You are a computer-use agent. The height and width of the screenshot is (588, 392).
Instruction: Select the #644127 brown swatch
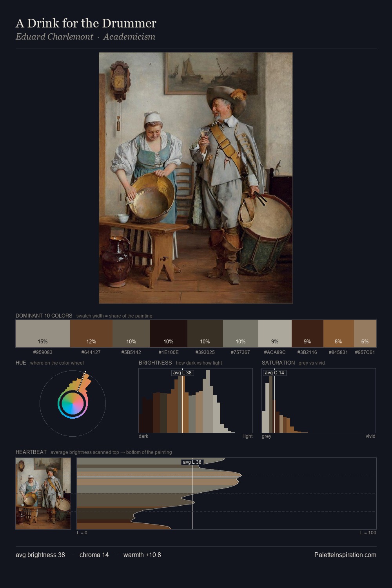click(91, 334)
